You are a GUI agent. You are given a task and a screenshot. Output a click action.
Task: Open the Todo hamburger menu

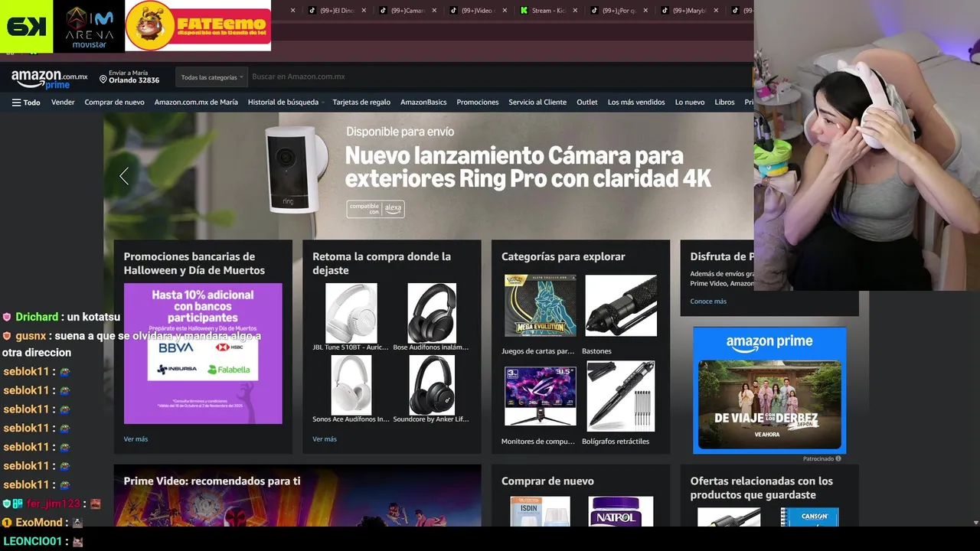[26, 103]
